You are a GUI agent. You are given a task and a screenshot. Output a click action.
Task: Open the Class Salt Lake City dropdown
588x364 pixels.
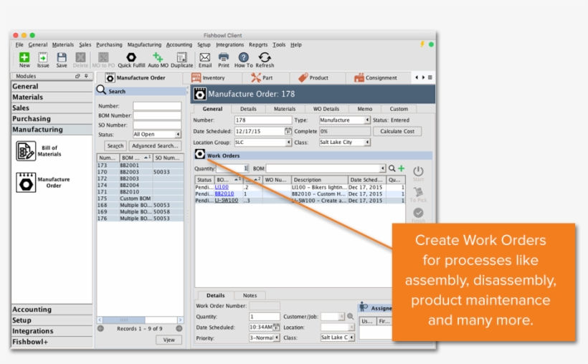coord(367,143)
